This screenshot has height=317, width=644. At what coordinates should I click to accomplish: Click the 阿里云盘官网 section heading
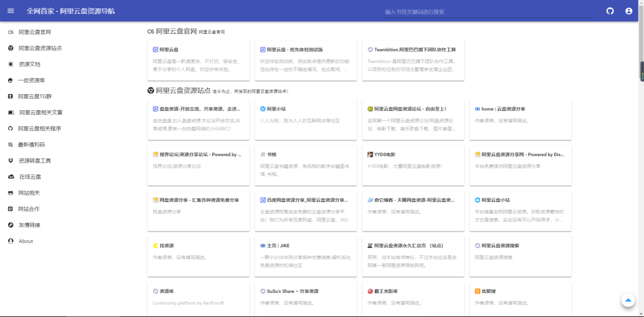(x=176, y=31)
